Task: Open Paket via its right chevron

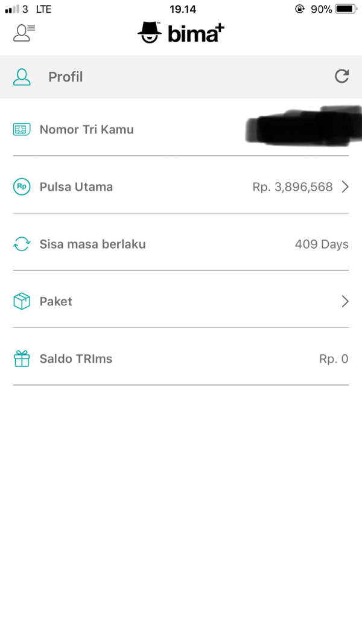Action: 345,301
